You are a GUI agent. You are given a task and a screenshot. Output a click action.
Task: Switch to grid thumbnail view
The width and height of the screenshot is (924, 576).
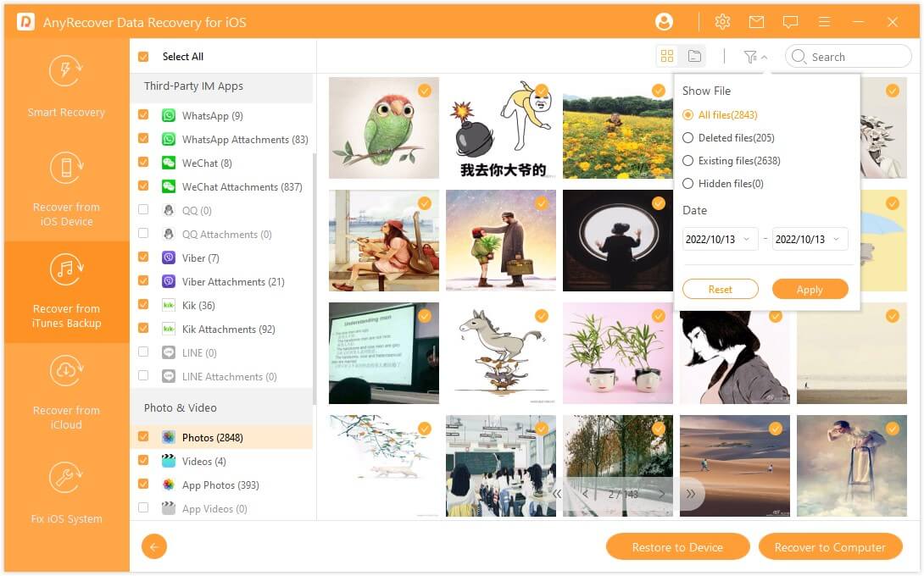point(667,55)
